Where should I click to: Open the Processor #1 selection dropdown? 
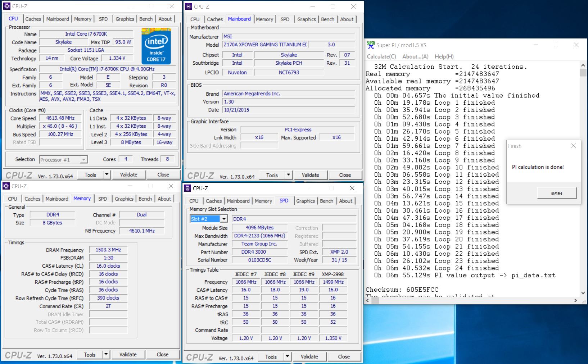(83, 159)
